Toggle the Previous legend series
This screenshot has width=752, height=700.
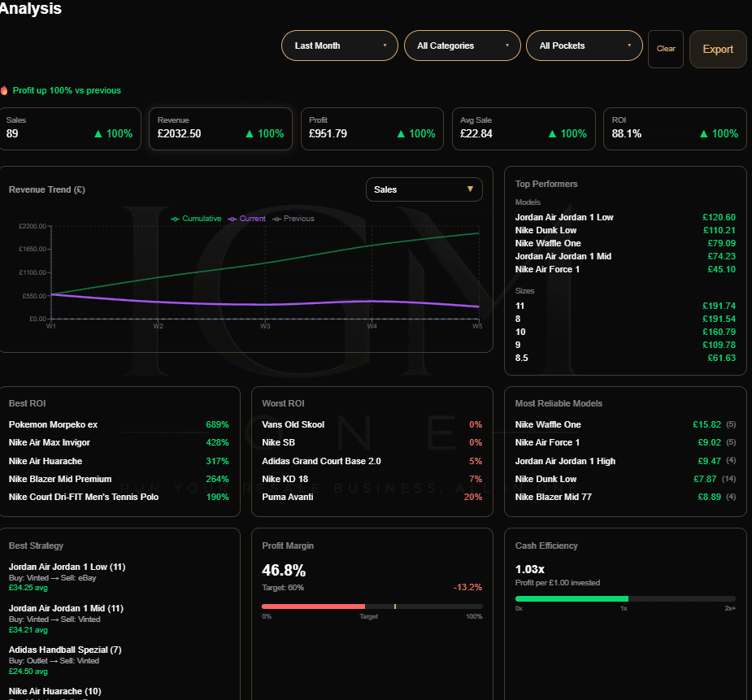tap(293, 219)
